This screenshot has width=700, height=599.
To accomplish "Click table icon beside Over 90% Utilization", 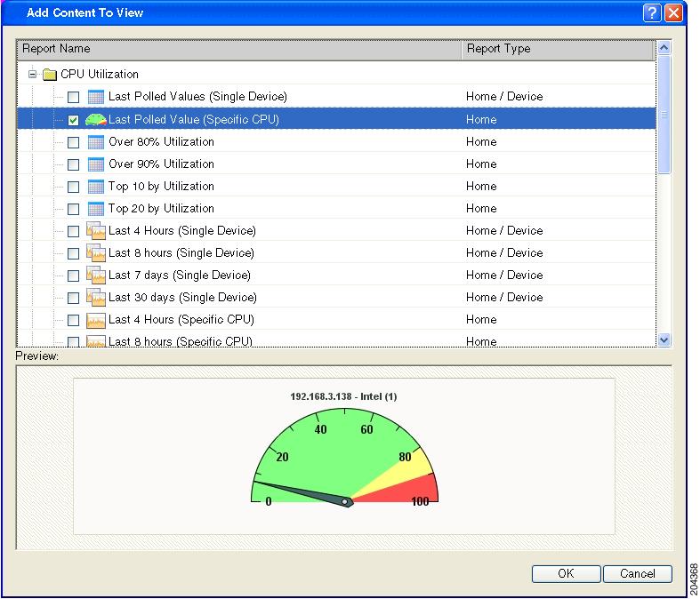I will [x=95, y=164].
